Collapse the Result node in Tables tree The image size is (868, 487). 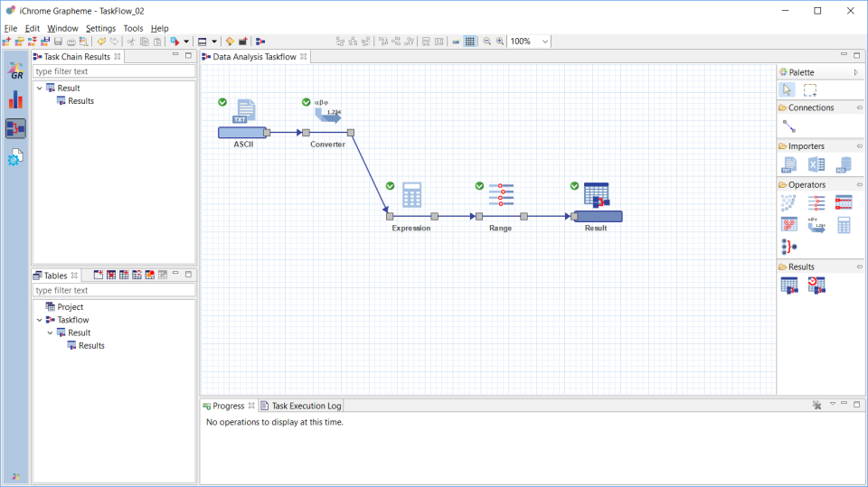click(x=50, y=332)
